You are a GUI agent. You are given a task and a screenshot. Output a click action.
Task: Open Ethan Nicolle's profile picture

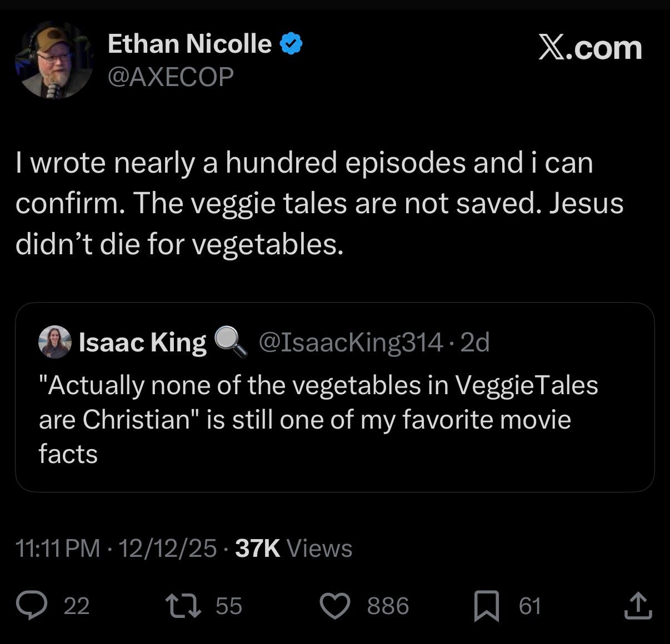pos(54,61)
